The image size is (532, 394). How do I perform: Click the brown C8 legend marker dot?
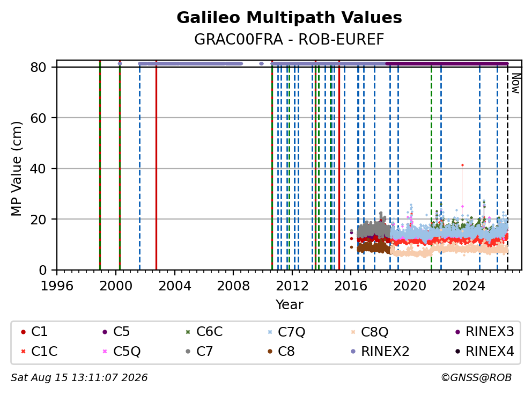coord(270,352)
